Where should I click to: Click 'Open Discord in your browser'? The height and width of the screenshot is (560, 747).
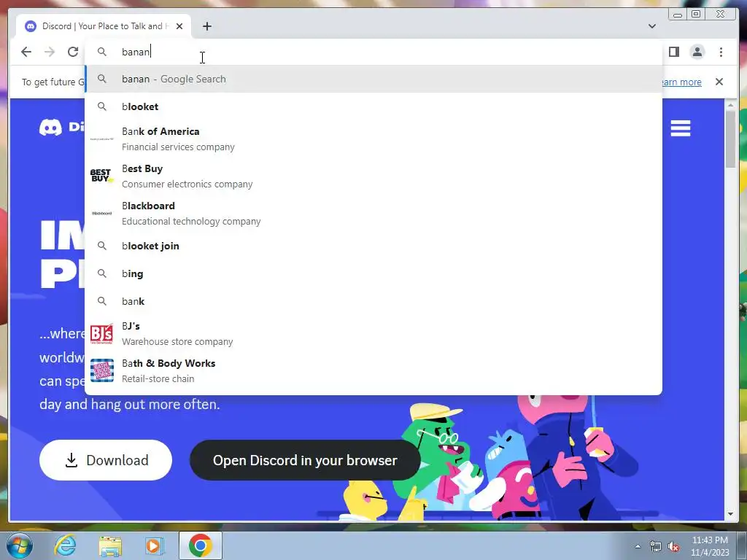pyautogui.click(x=305, y=460)
